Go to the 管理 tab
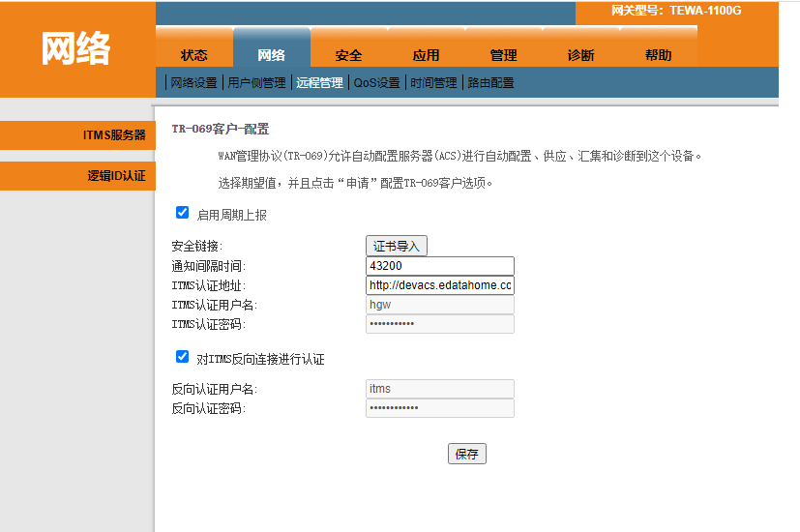800x532 pixels. pos(503,55)
